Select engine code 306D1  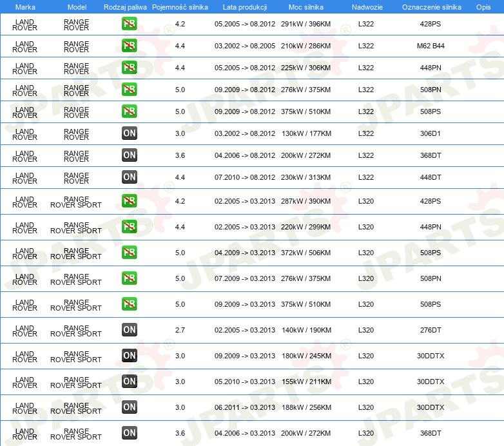click(431, 133)
